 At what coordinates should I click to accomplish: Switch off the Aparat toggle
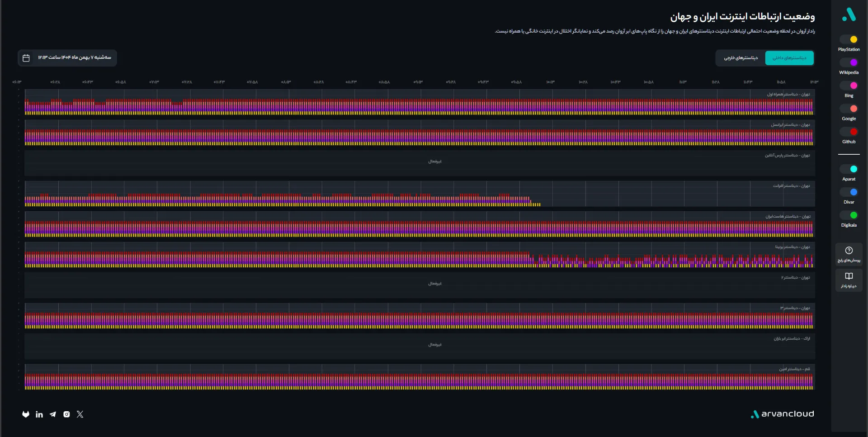tap(849, 169)
